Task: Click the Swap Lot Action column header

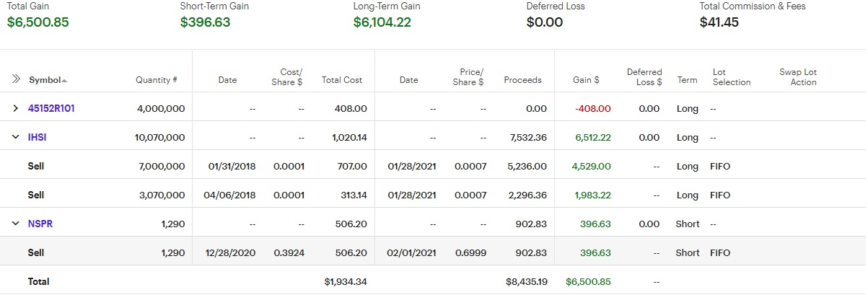Action: tap(797, 77)
